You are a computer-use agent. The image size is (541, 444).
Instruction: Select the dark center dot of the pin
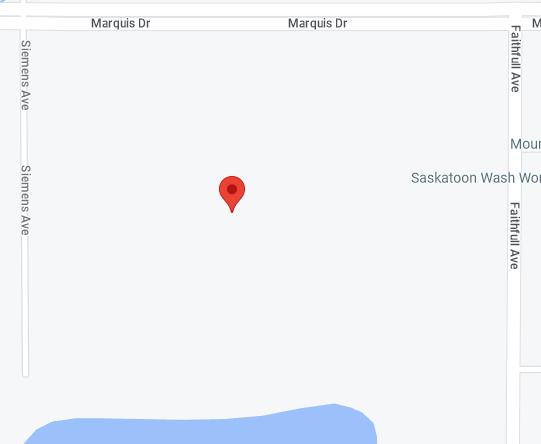click(x=232, y=189)
